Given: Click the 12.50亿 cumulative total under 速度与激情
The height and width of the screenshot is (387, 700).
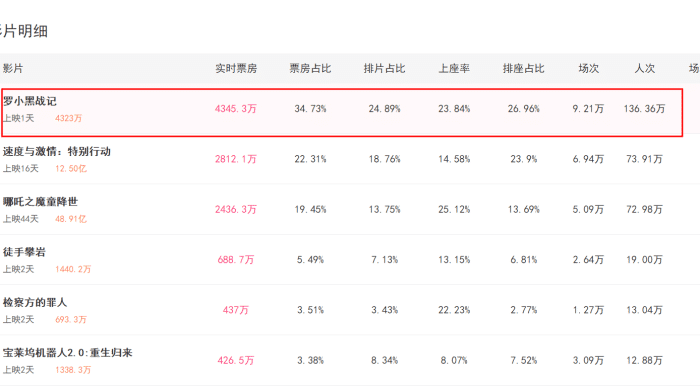Looking at the screenshot, I should tap(71, 169).
